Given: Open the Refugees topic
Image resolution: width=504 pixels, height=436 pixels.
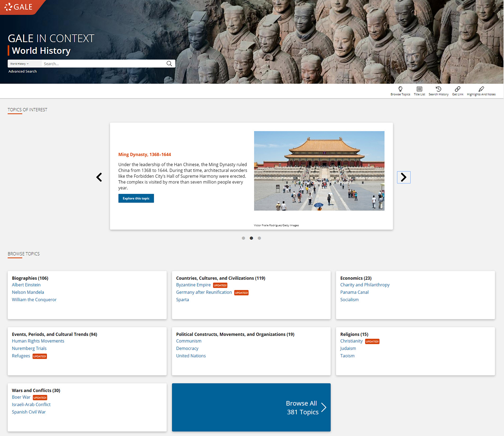Looking at the screenshot, I should 21,356.
